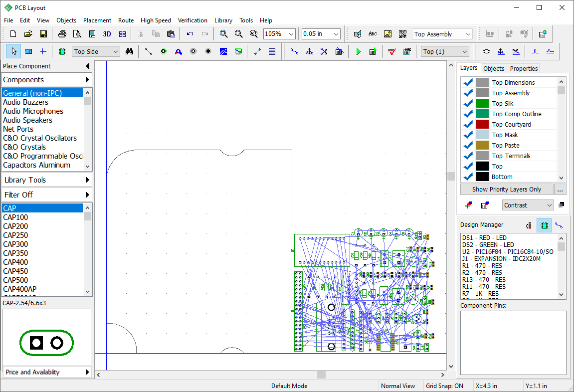This screenshot has width=574, height=392.
Task: Open a design with the folder icon
Action: coord(28,34)
